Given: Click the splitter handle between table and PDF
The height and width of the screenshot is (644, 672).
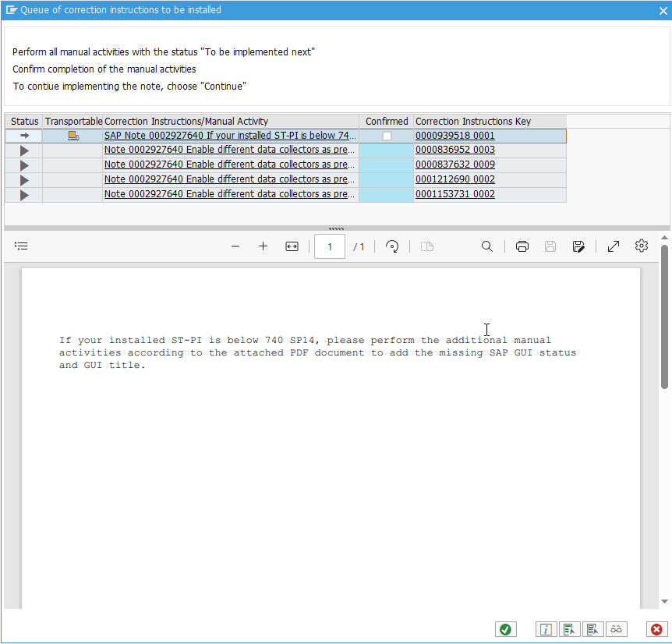Looking at the screenshot, I should click(336, 228).
